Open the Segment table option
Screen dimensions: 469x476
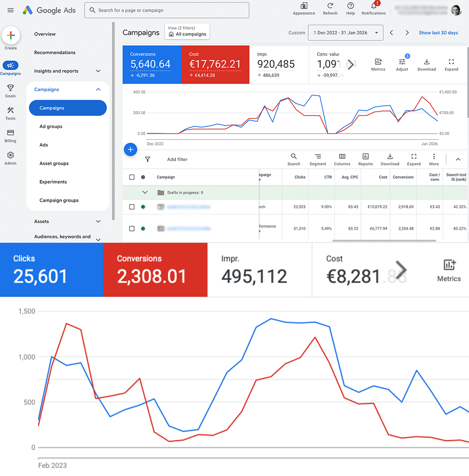[x=318, y=160]
